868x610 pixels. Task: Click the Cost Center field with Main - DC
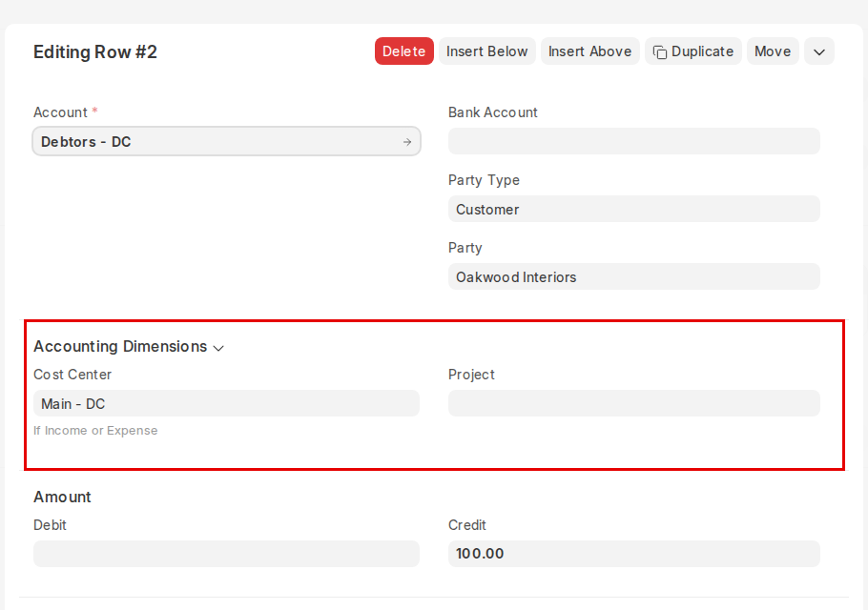pos(226,403)
